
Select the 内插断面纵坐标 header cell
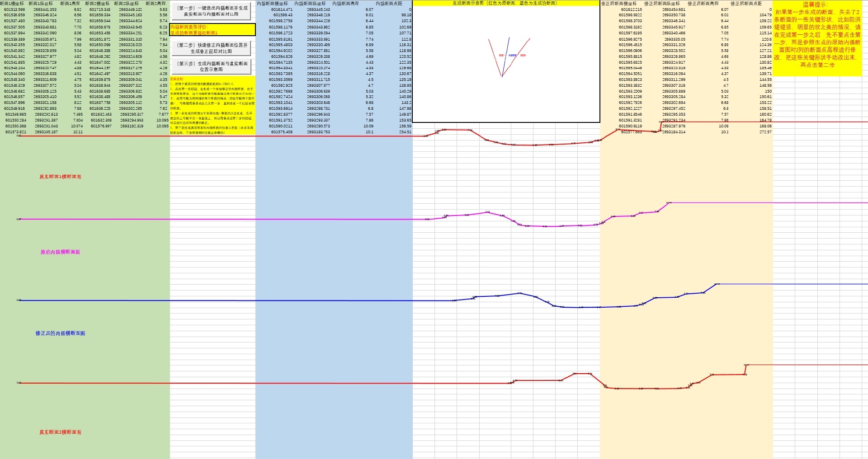point(310,3)
